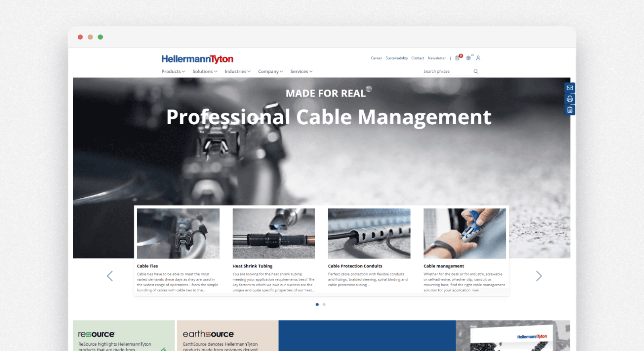This screenshot has height=351, width=644.
Task: Click the Heat Shrink Tubing title
Action: 252,266
